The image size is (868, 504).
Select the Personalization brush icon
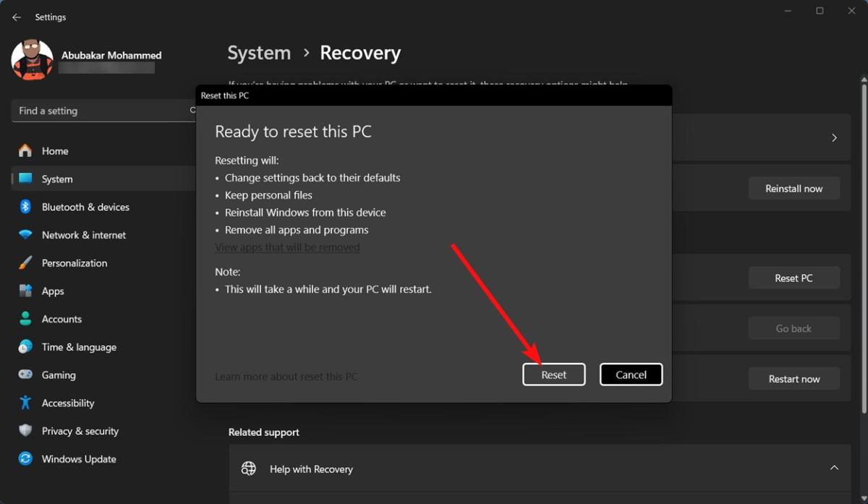pos(22,262)
